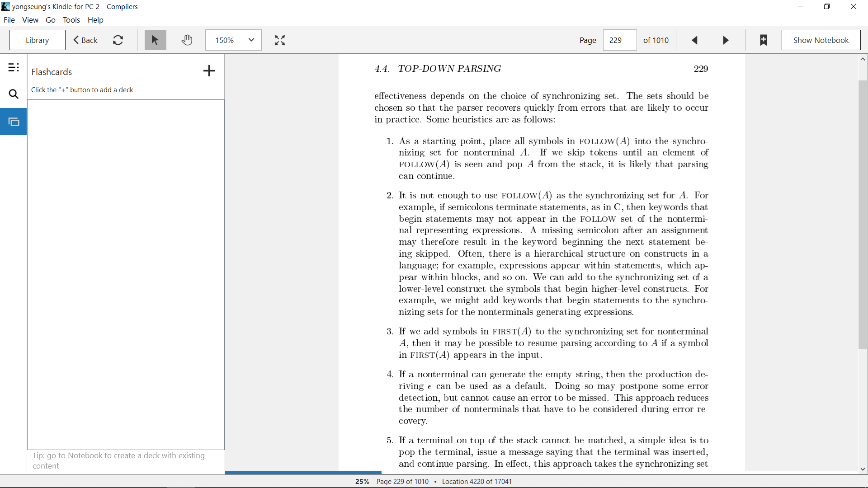Click the 'Flashcards' panel heading

point(52,72)
